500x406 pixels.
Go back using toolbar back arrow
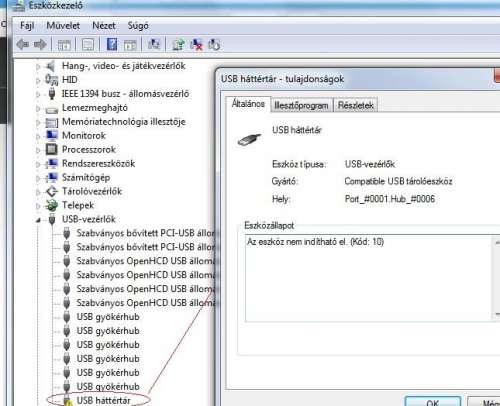pos(23,44)
